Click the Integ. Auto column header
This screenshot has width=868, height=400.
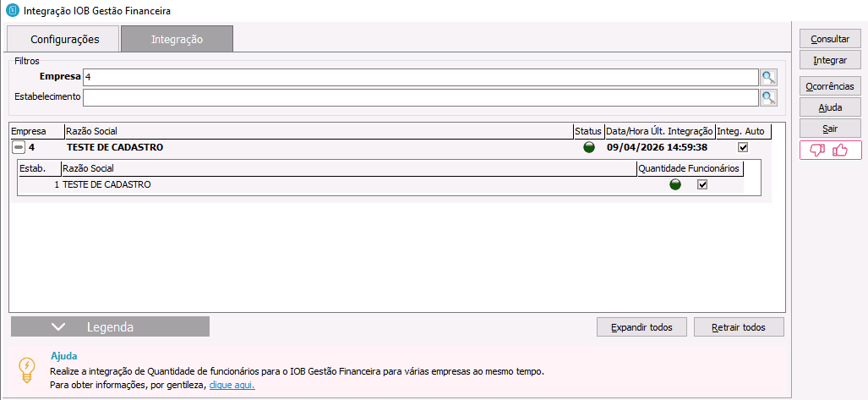click(x=743, y=131)
